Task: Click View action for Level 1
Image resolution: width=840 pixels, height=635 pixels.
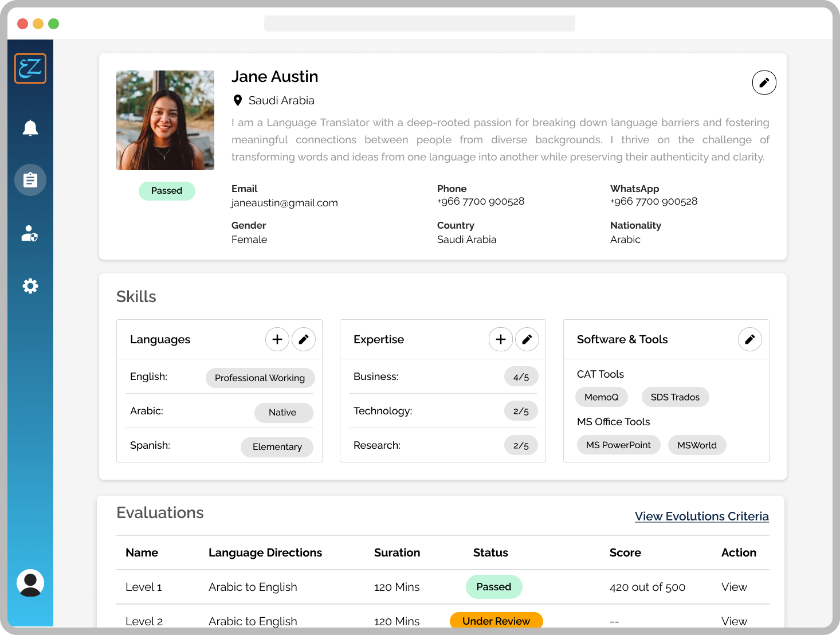Action: (x=734, y=587)
